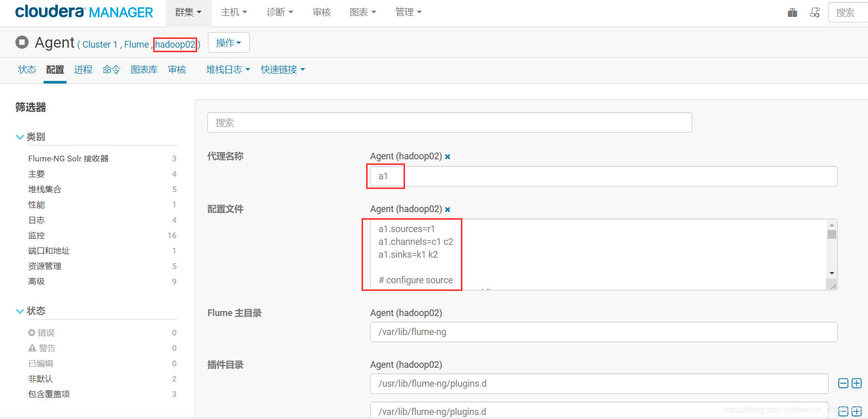This screenshot has height=419, width=868.
Task: Open the 审核 tab under Agent
Action: pos(177,70)
